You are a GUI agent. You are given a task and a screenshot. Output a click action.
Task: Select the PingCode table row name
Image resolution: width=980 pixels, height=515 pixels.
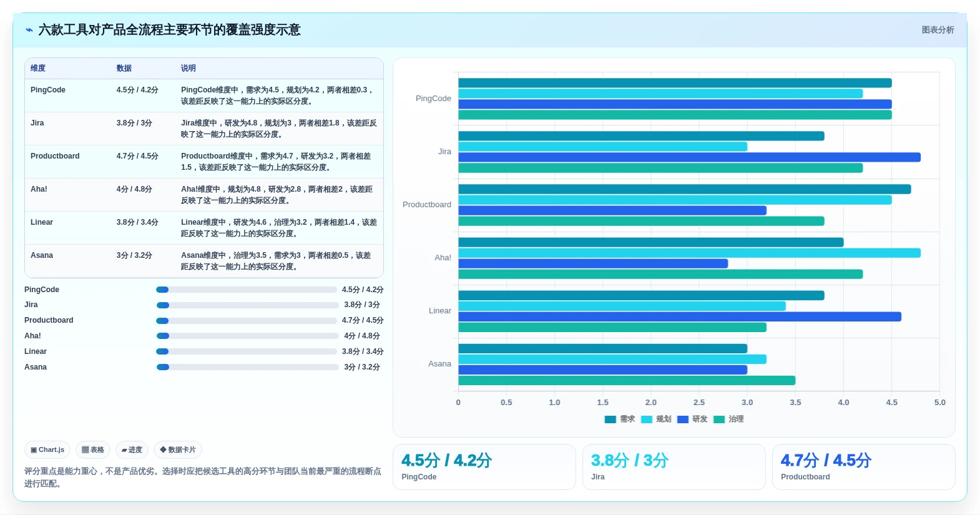pos(48,90)
